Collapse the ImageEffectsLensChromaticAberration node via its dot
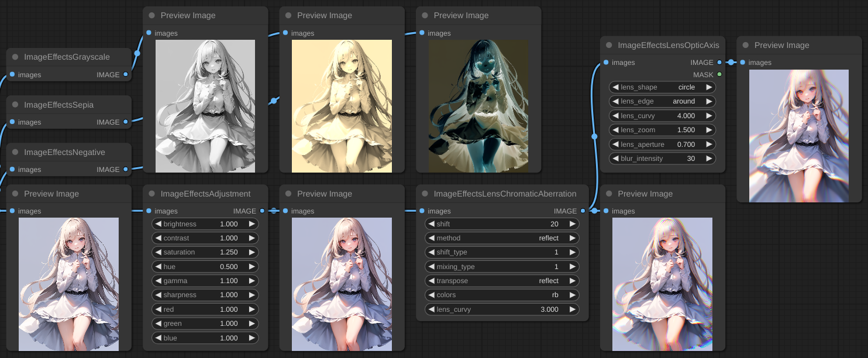The width and height of the screenshot is (868, 358). [425, 194]
